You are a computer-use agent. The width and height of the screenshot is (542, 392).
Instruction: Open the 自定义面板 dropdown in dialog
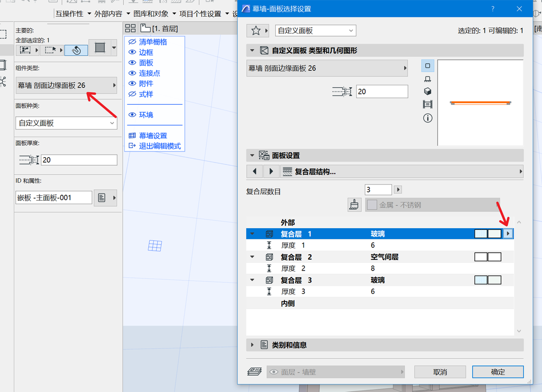316,30
